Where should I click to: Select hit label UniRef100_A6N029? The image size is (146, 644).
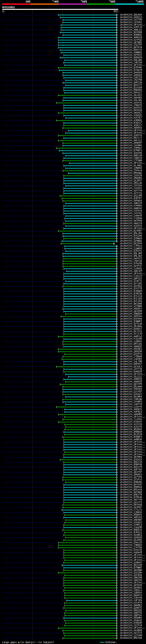click(131, 37)
